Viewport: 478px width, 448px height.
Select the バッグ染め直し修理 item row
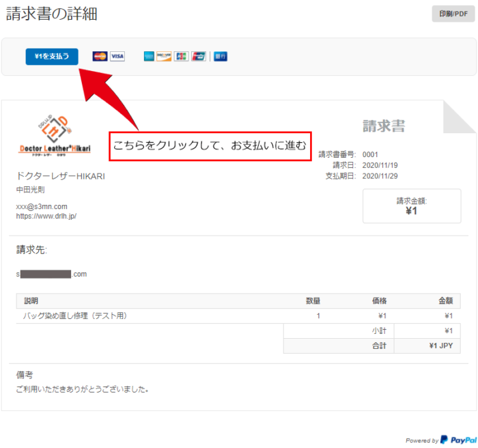[x=75, y=316]
